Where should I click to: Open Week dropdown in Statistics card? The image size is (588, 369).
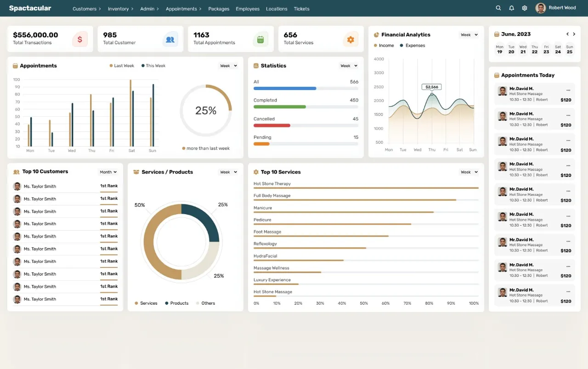pyautogui.click(x=349, y=66)
